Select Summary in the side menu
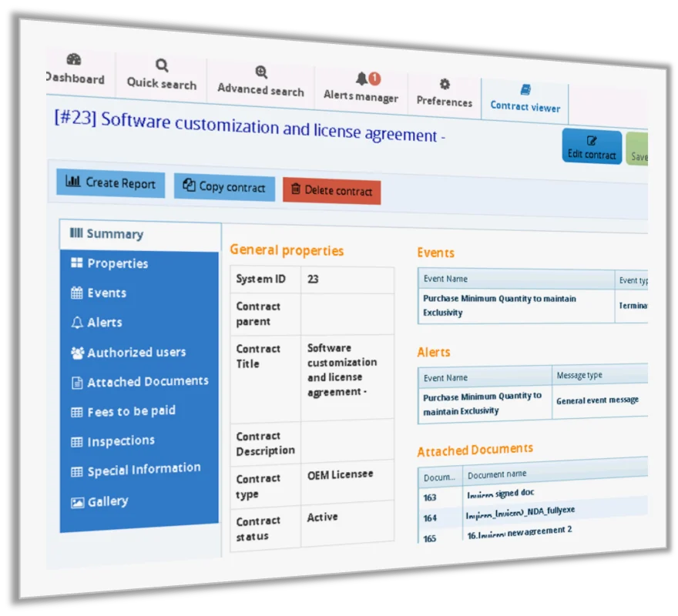 coord(140,234)
